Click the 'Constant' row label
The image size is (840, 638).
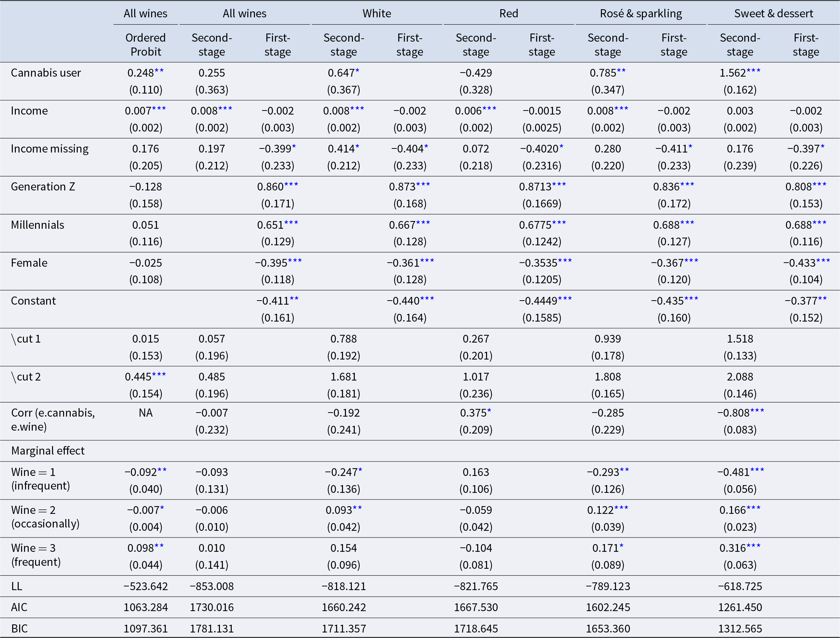33,301
